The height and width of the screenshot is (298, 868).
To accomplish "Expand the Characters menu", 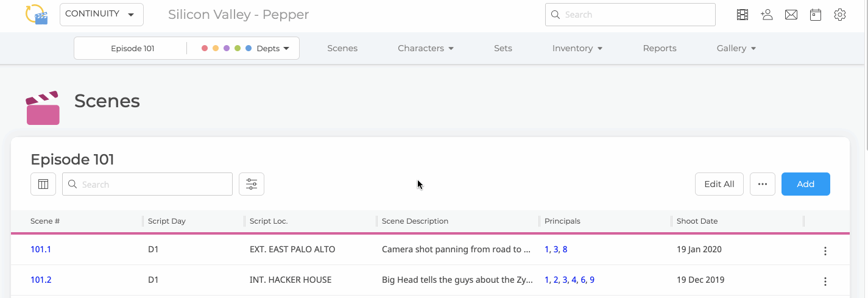I will tap(426, 48).
